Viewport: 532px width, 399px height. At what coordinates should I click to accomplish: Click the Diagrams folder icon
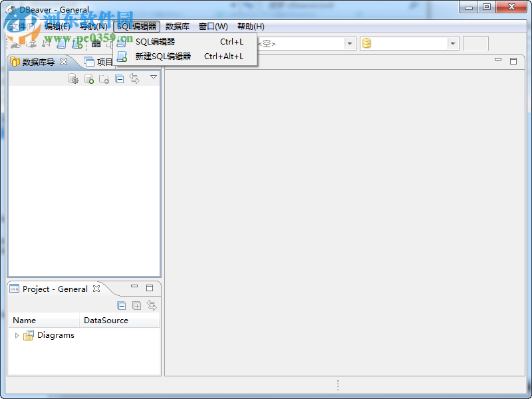tap(29, 335)
